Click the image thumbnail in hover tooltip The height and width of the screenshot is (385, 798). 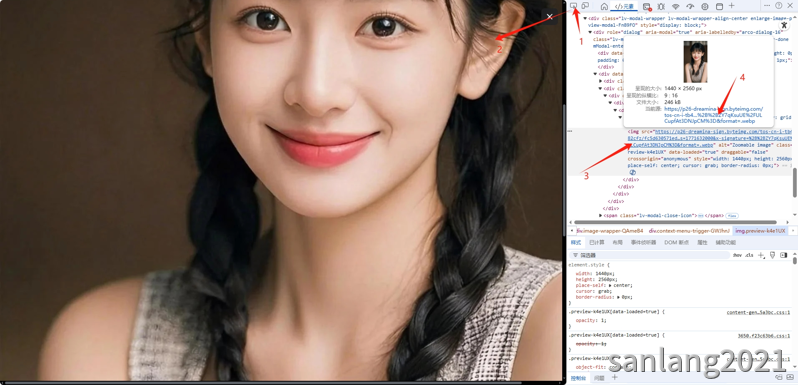coord(695,62)
